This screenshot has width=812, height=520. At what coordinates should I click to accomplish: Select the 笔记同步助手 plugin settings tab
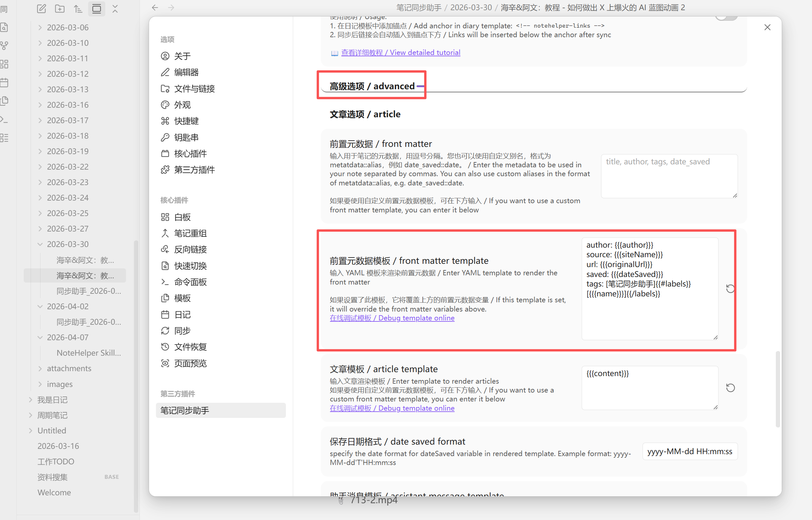tap(221, 410)
